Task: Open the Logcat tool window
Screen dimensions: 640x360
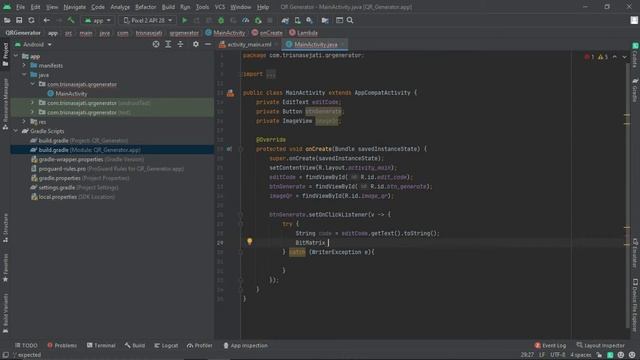Action: click(x=166, y=345)
